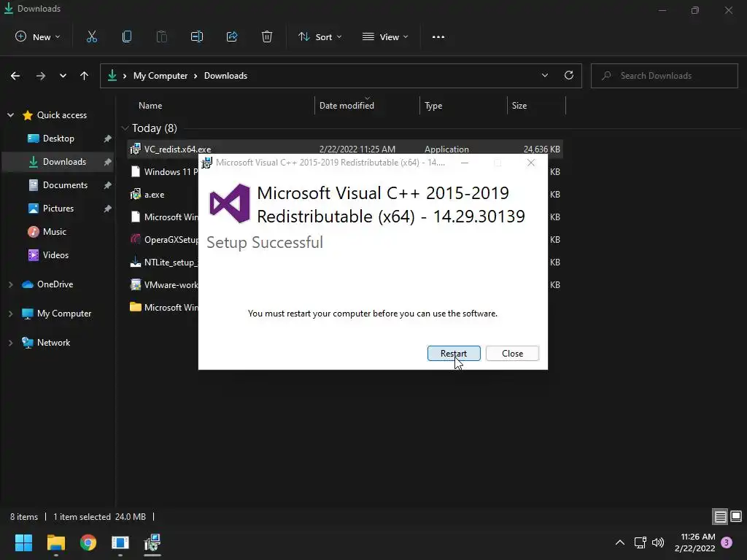Screen dimensions: 747x560
Task: Click the Cut icon in toolbar
Action: click(x=91, y=36)
